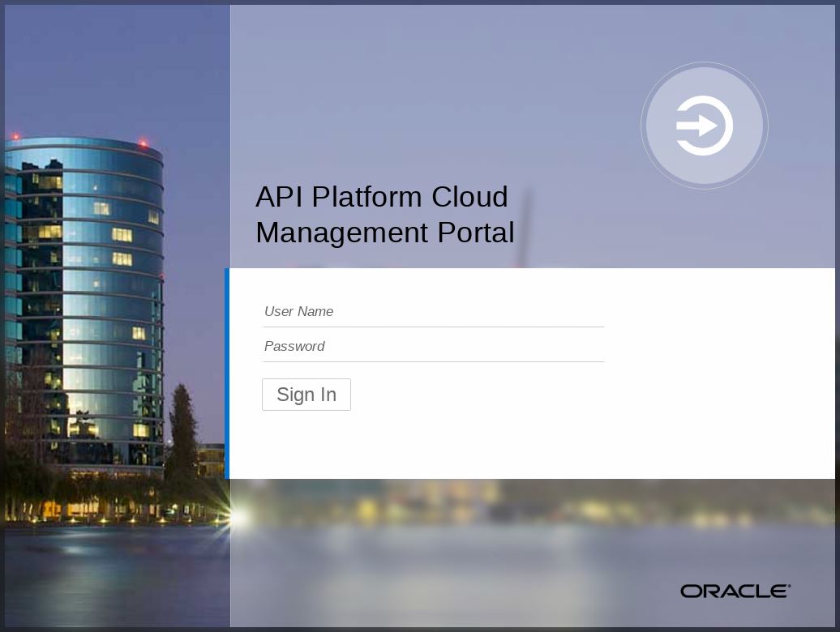Image resolution: width=840 pixels, height=632 pixels.
Task: Click the glass office tower photo
Action: pos(89,300)
